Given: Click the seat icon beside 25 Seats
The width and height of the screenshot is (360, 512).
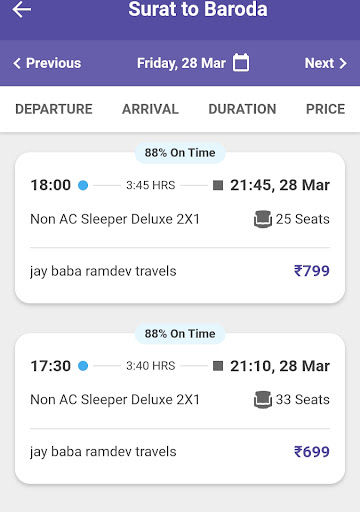Looking at the screenshot, I should tap(263, 219).
